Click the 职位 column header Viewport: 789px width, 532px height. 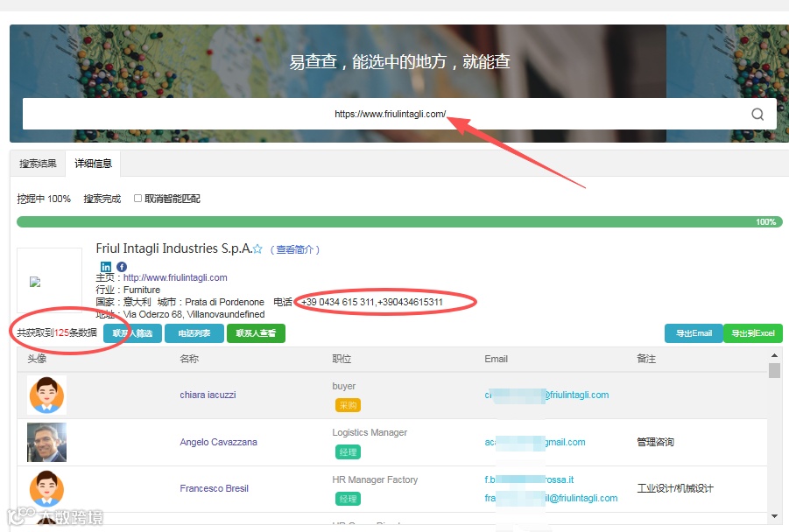click(342, 359)
